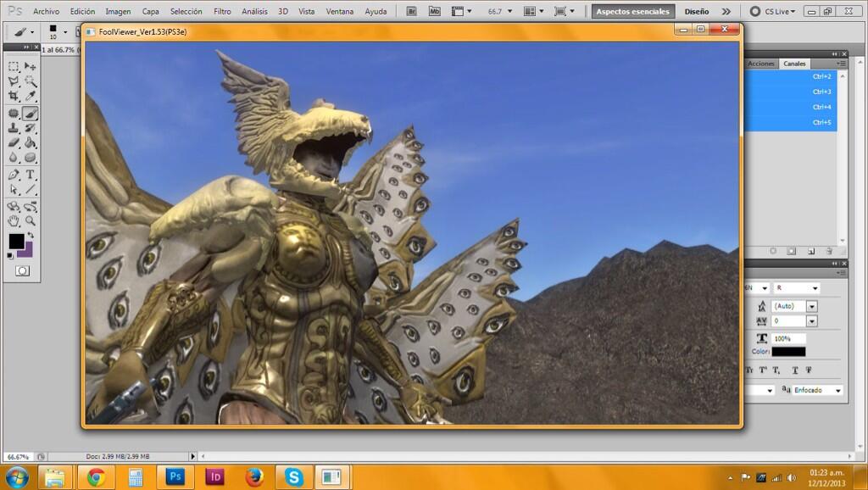Image resolution: width=868 pixels, height=490 pixels.
Task: Open the foreground black color swatch
Action: [x=16, y=241]
